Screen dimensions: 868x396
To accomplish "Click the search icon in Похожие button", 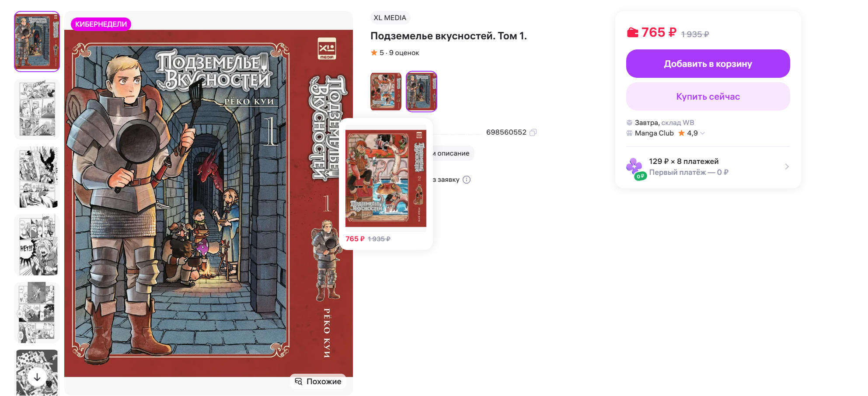I will pos(299,382).
